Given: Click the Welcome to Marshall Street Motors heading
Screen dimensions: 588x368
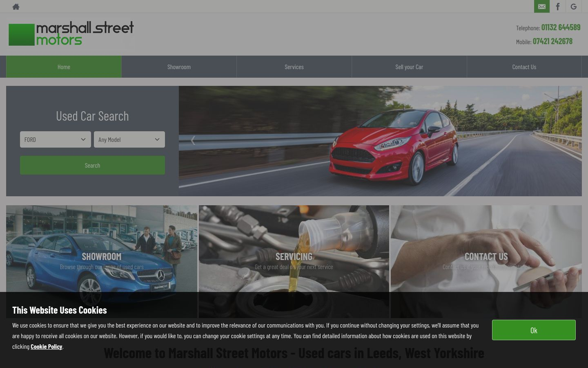Looking at the screenshot, I should (294, 353).
